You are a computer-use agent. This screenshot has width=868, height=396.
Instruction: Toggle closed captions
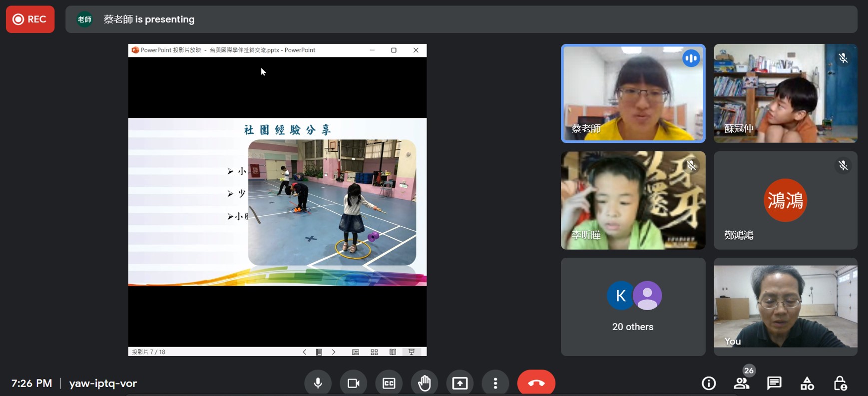[x=389, y=383]
